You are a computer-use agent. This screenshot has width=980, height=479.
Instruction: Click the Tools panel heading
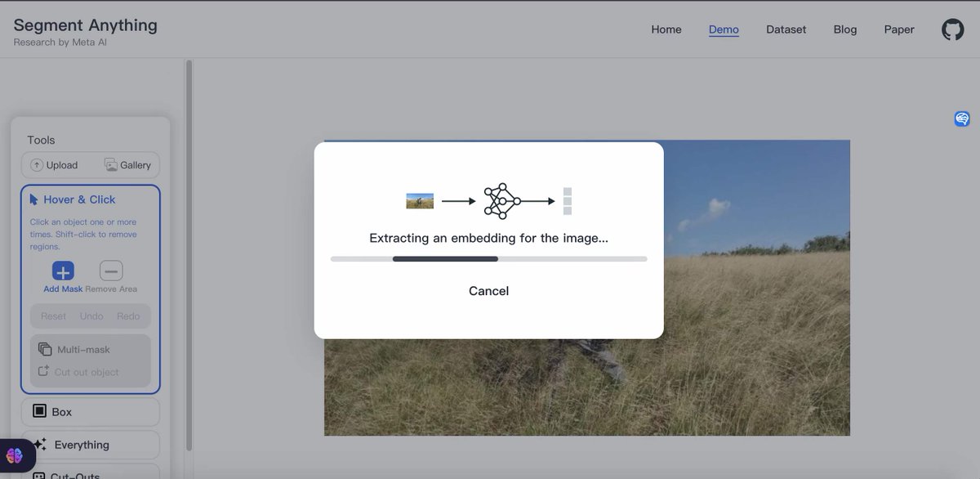41,140
